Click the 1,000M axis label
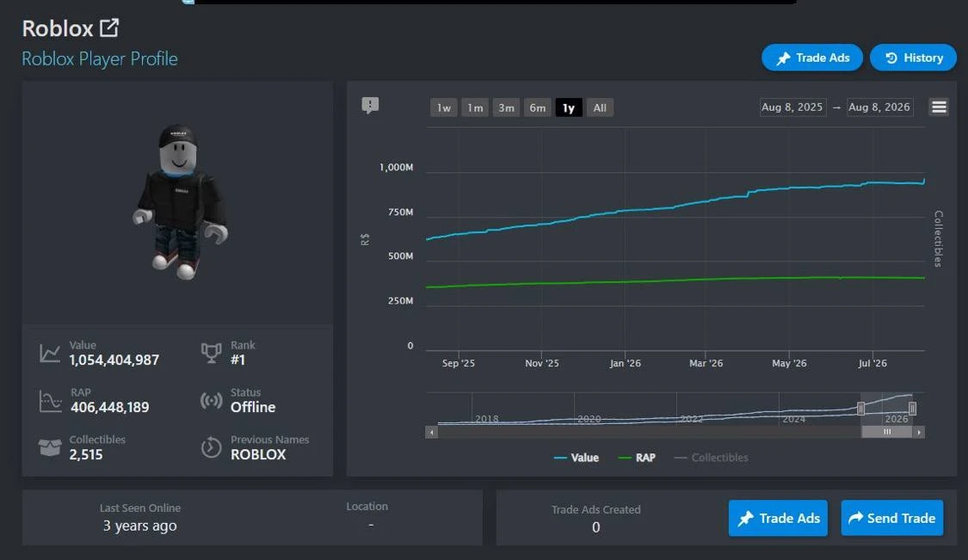Image resolution: width=968 pixels, height=560 pixels. pyautogui.click(x=397, y=168)
